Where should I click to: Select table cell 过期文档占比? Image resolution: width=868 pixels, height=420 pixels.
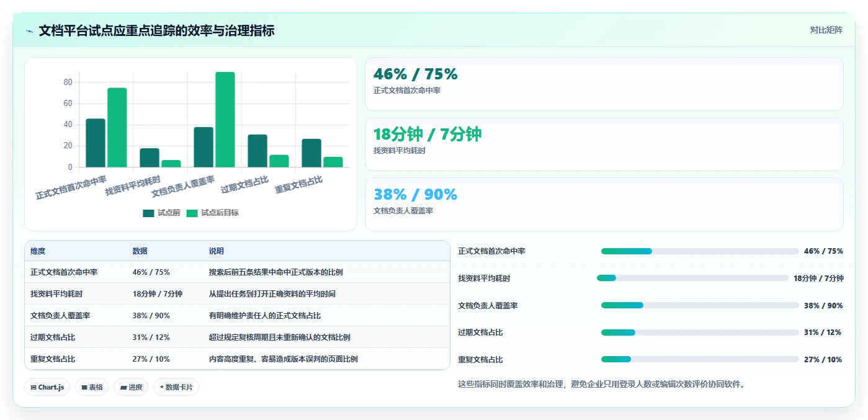coord(53,337)
